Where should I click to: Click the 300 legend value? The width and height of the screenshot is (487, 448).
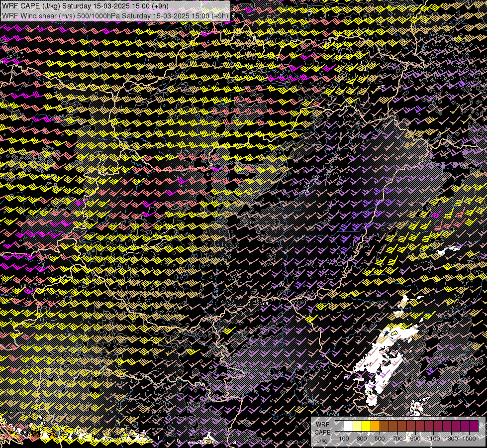point(362,439)
